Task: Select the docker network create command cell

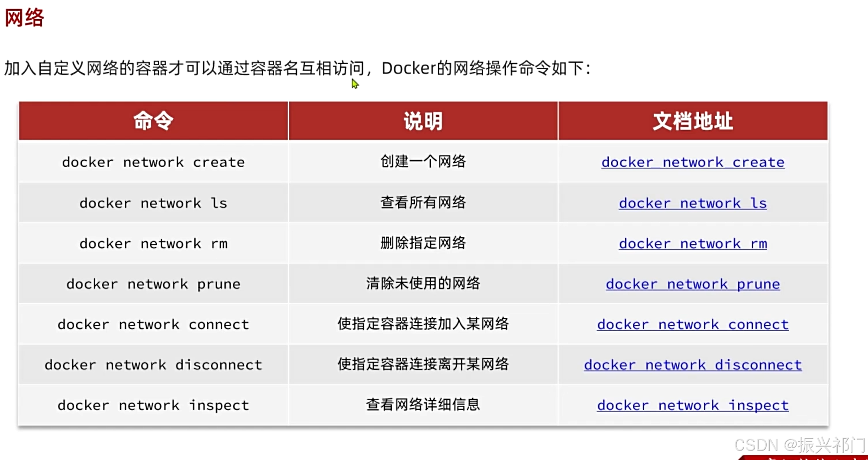Action: [153, 162]
